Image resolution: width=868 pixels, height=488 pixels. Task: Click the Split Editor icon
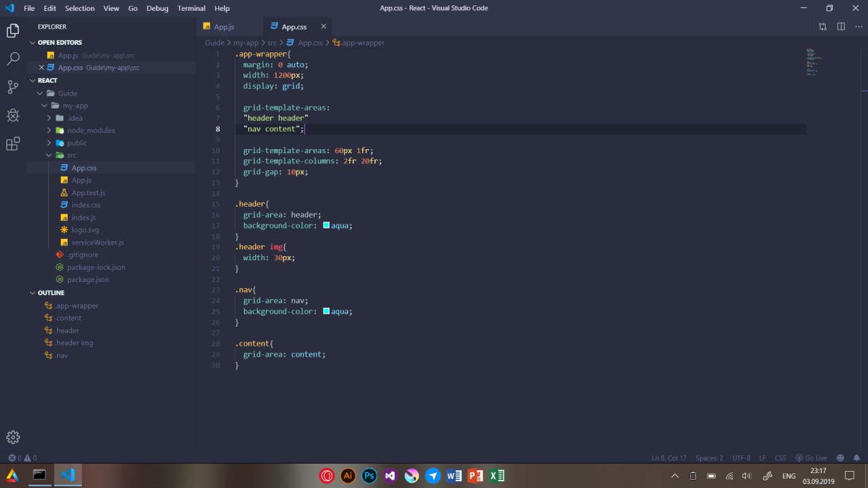841,26
